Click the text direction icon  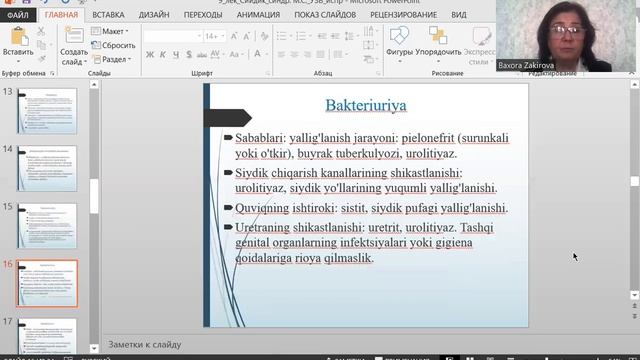point(369,31)
